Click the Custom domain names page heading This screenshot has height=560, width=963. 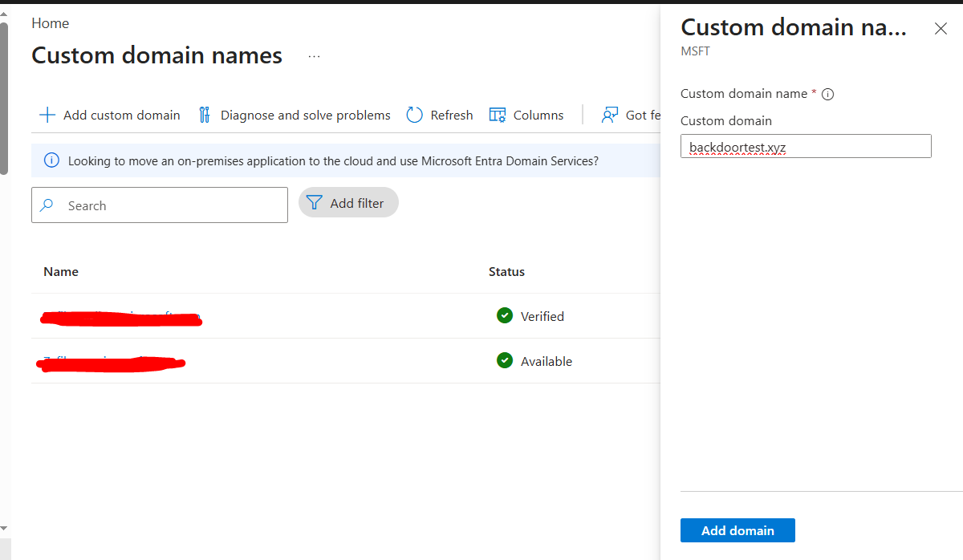pyautogui.click(x=156, y=55)
